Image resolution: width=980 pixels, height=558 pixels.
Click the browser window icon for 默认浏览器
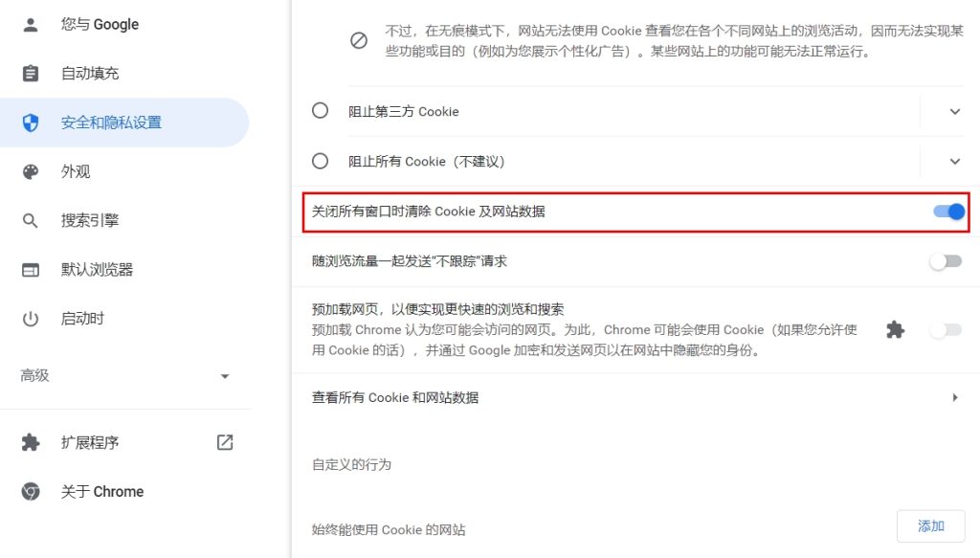30,270
